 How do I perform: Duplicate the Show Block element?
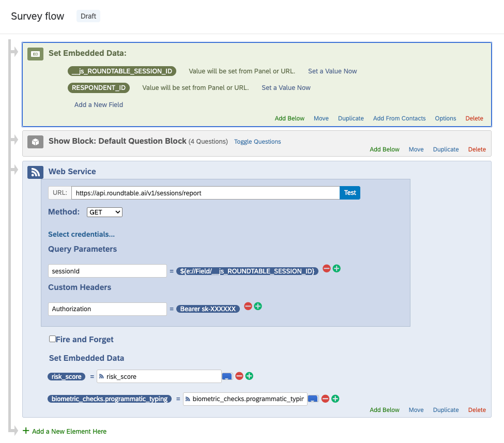tap(446, 149)
